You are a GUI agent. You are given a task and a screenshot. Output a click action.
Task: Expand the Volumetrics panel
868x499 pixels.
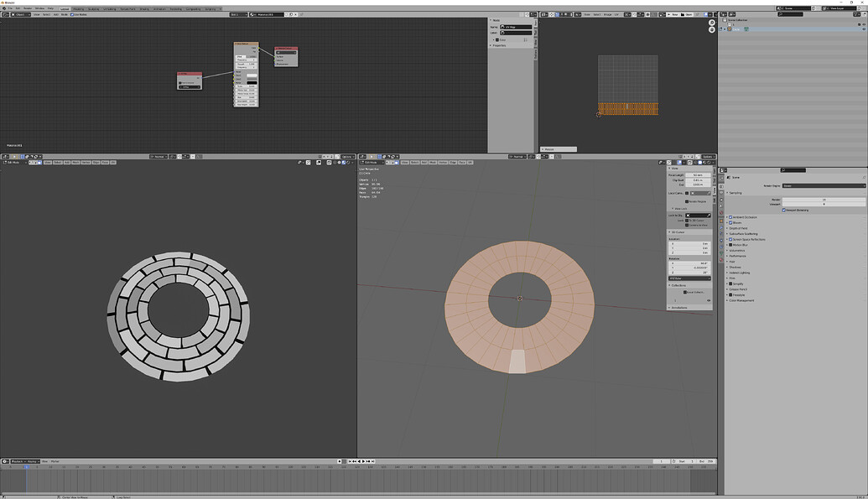click(x=736, y=250)
